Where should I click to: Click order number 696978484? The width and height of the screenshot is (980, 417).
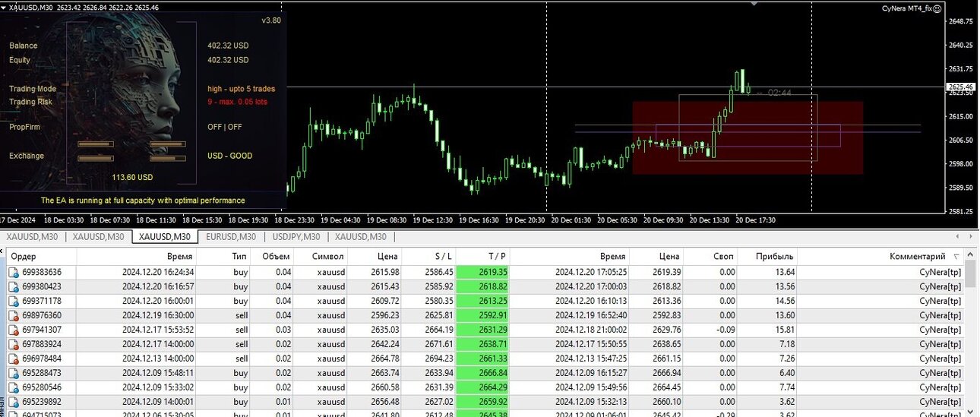pos(42,359)
